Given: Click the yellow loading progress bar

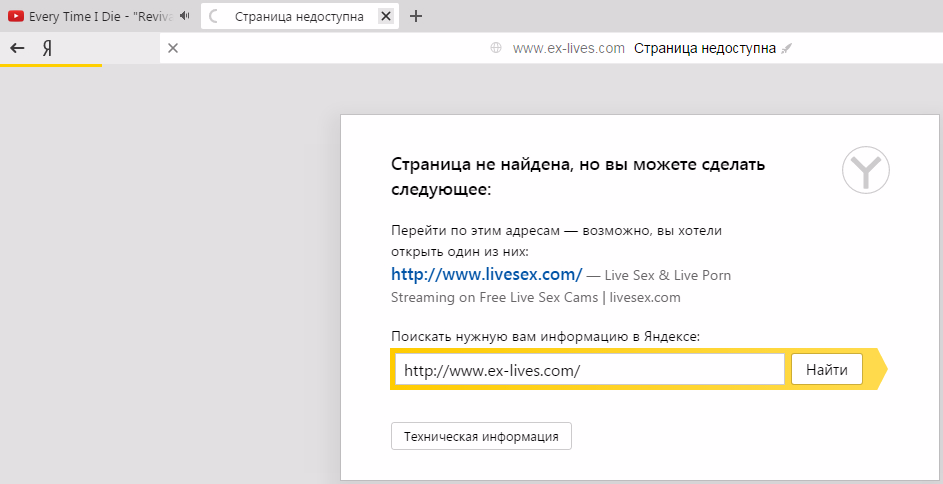Looking at the screenshot, I should [51, 66].
